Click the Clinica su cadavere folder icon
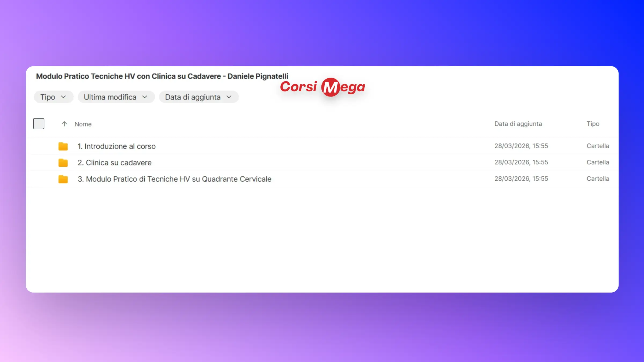Viewport: 644px width, 362px height. pyautogui.click(x=63, y=163)
